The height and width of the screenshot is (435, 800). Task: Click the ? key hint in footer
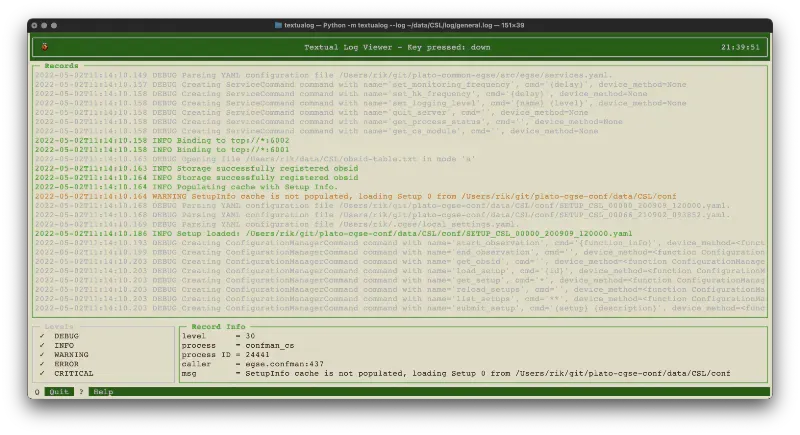tap(82, 392)
